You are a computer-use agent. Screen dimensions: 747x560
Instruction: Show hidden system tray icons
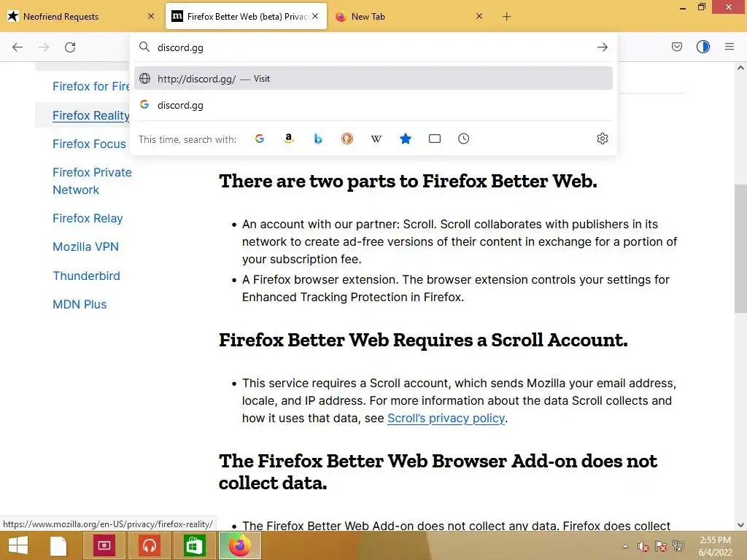[x=625, y=546]
